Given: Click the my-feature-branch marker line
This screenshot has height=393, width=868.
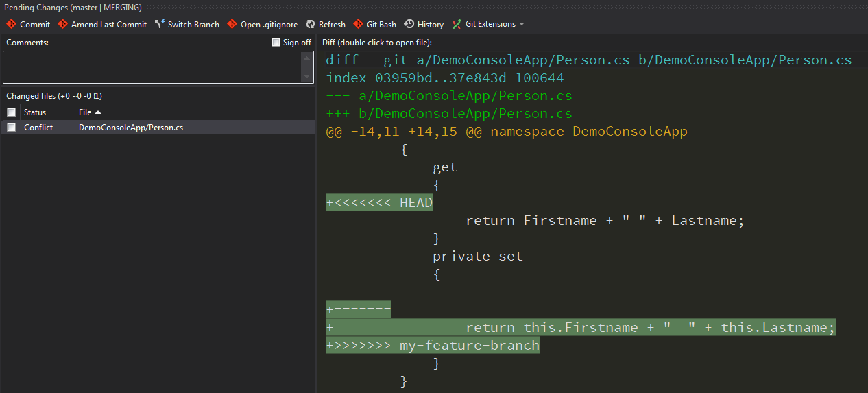Looking at the screenshot, I should pos(433,345).
